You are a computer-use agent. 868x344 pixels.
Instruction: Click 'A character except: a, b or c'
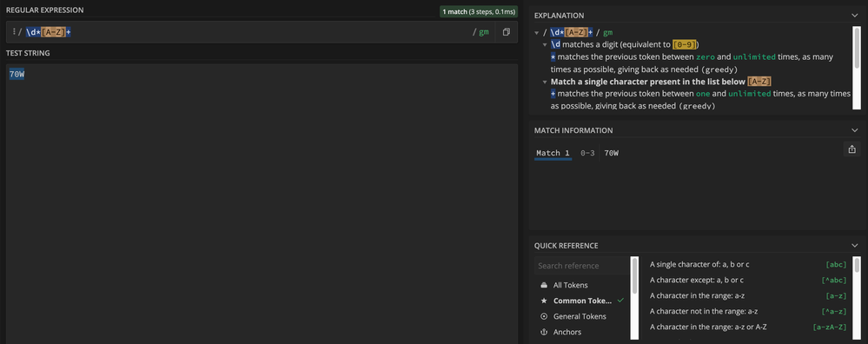coord(696,280)
